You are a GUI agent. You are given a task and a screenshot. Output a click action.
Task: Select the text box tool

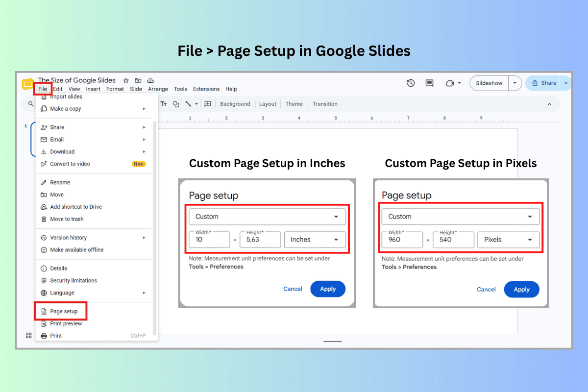(164, 104)
